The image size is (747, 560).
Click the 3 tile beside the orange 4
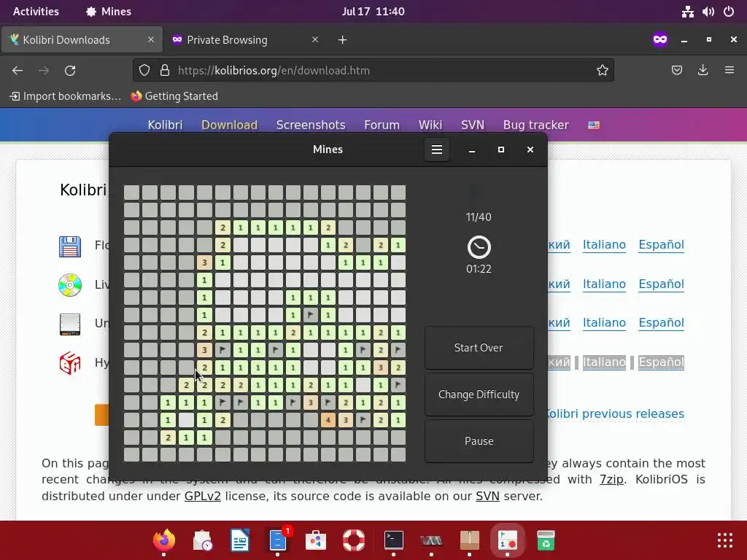coord(346,420)
